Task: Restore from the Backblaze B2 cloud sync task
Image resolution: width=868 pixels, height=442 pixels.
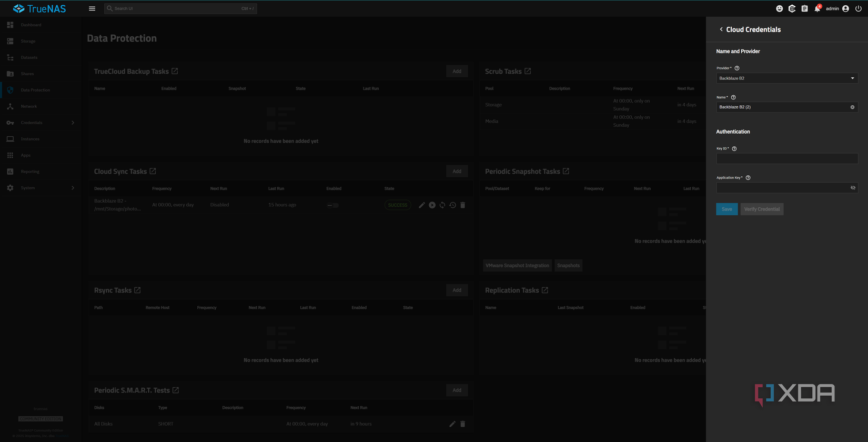Action: pyautogui.click(x=452, y=205)
